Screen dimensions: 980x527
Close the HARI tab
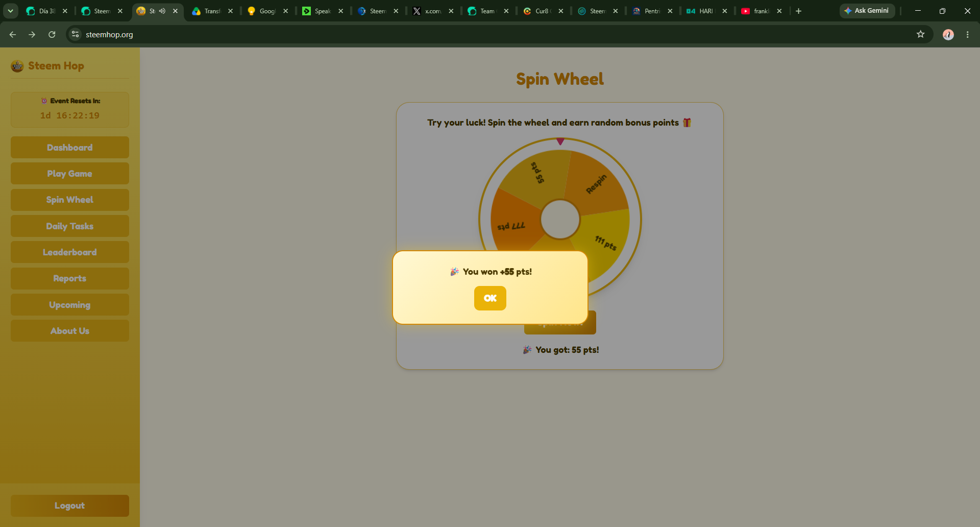tap(724, 11)
